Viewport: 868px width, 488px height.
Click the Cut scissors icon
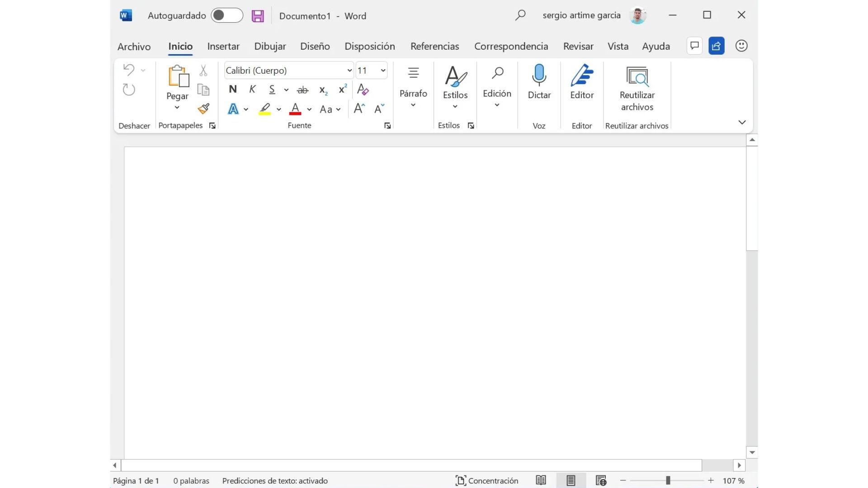pyautogui.click(x=203, y=70)
